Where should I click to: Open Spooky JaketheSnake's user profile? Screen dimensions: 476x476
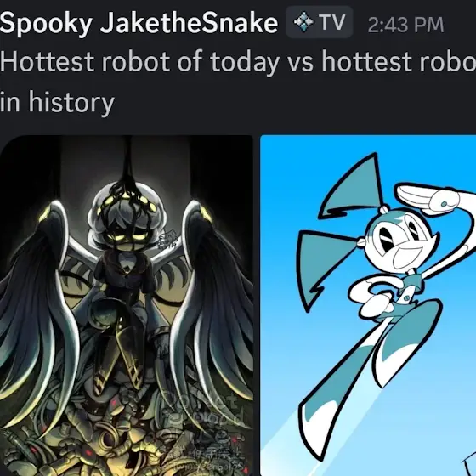tap(139, 23)
